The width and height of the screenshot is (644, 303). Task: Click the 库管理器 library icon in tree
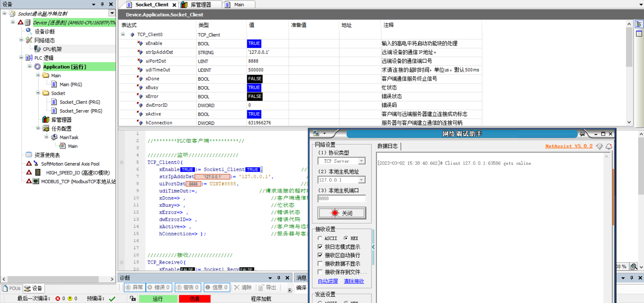coord(46,119)
